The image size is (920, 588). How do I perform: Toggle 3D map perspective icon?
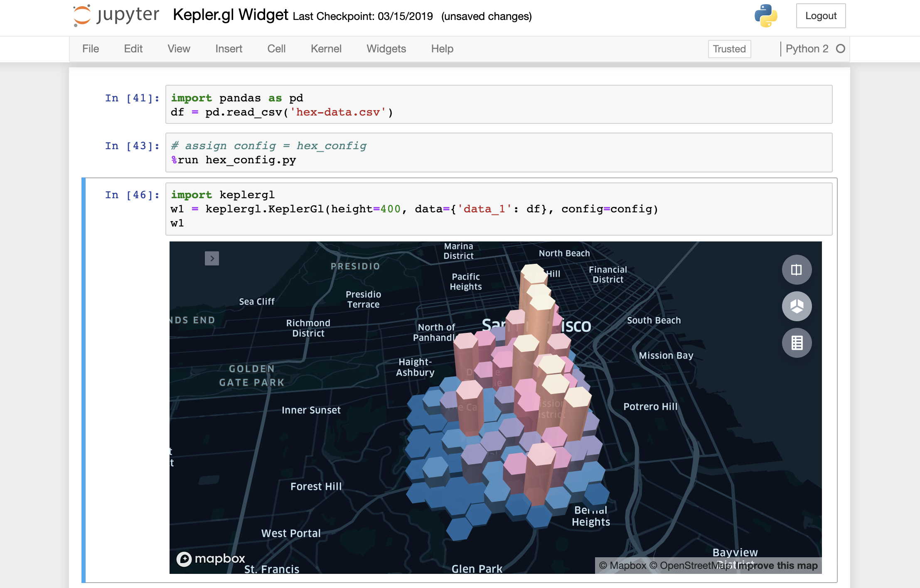[796, 306]
